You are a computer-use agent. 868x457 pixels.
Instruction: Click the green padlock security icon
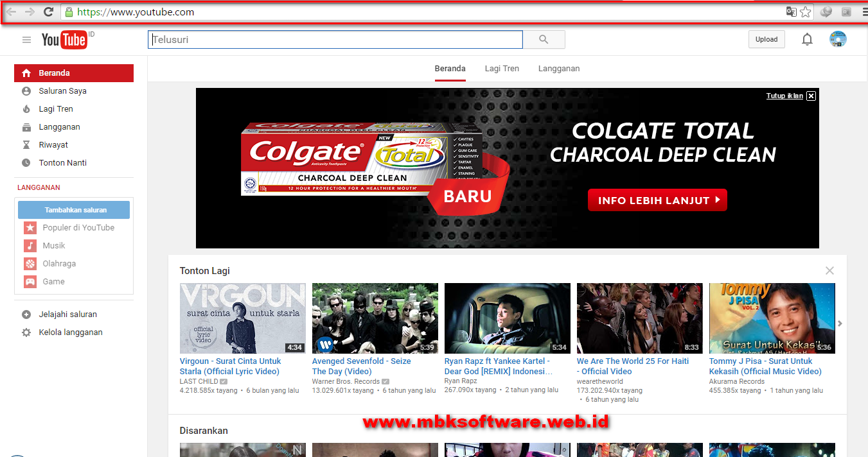point(69,12)
